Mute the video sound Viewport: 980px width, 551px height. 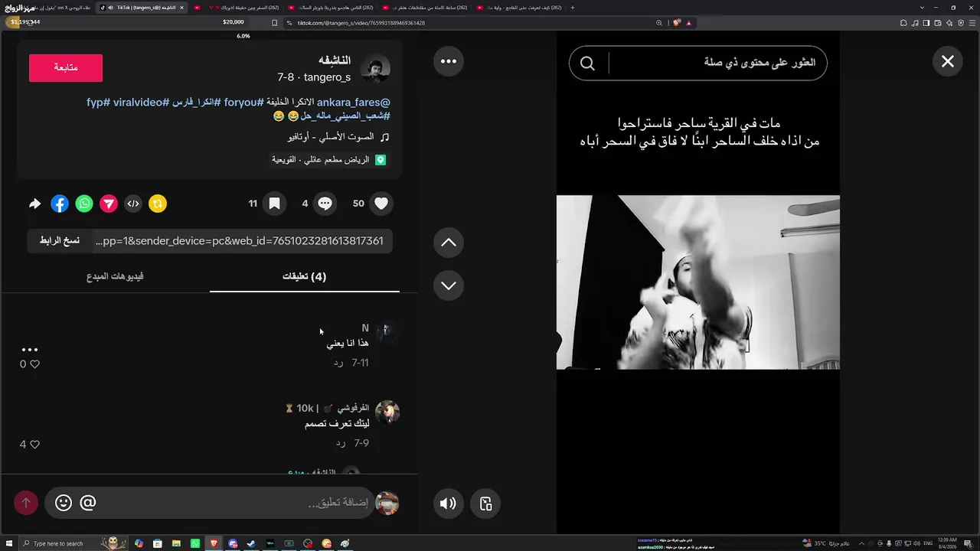[448, 504]
